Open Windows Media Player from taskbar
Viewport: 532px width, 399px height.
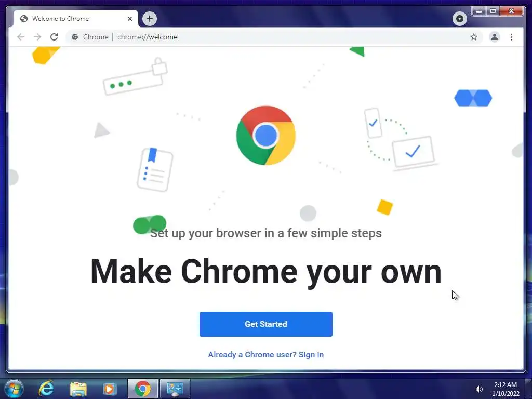point(110,389)
